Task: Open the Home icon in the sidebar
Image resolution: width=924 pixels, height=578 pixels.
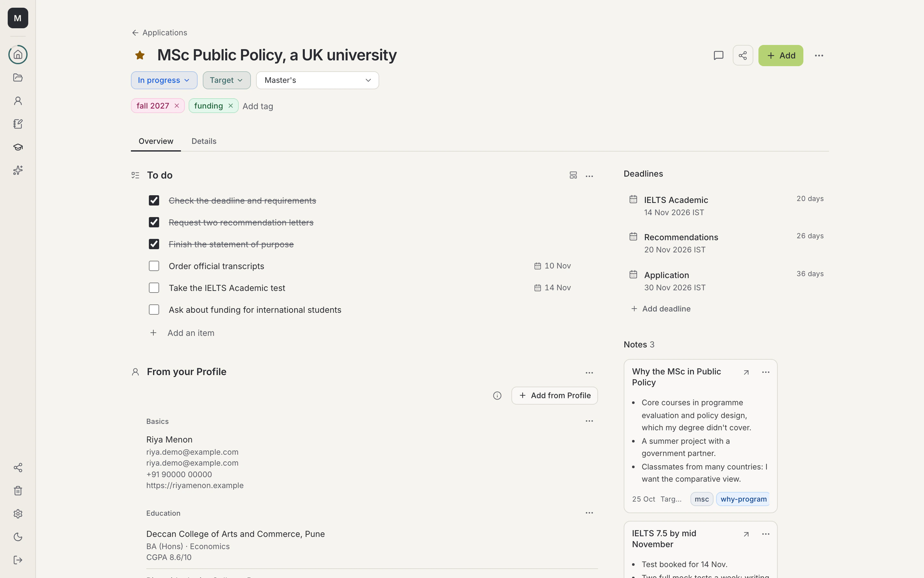Action: click(18, 55)
